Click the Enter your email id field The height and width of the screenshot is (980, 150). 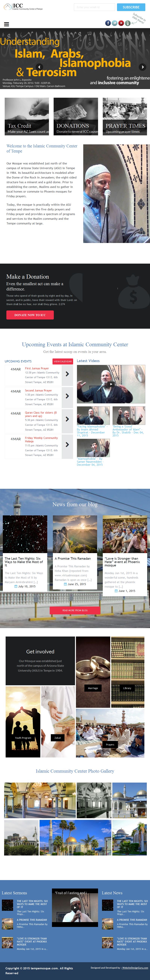pos(94,7)
